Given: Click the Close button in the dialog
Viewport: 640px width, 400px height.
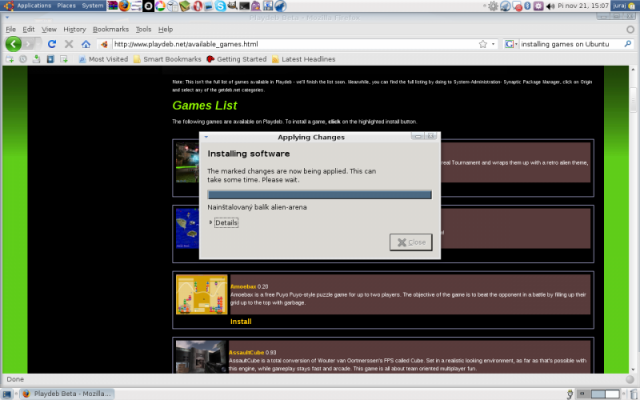Looking at the screenshot, I should pyautogui.click(x=411, y=242).
